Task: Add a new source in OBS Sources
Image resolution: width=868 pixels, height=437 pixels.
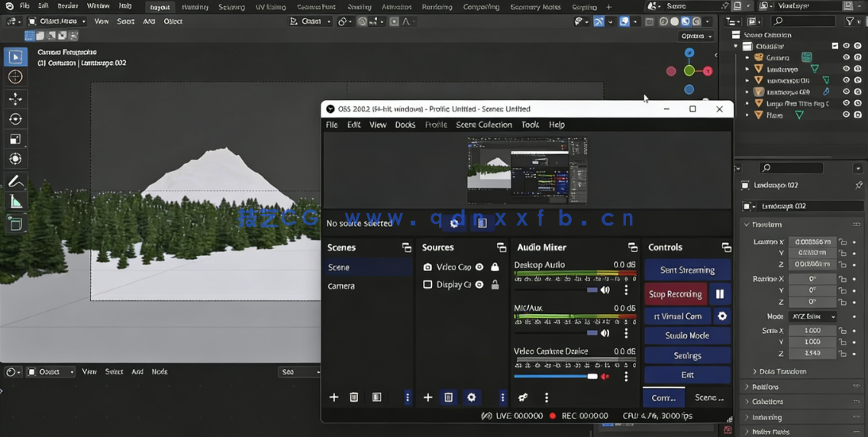Action: (428, 397)
